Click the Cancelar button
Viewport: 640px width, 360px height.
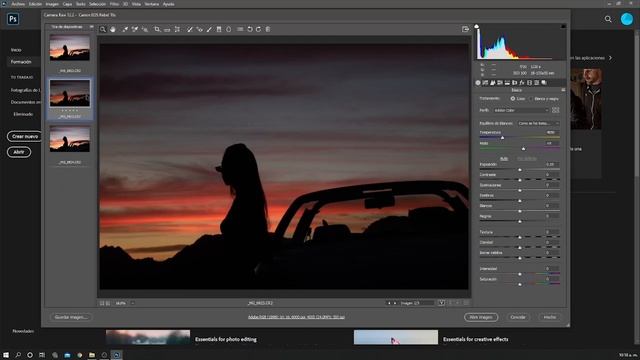518,317
